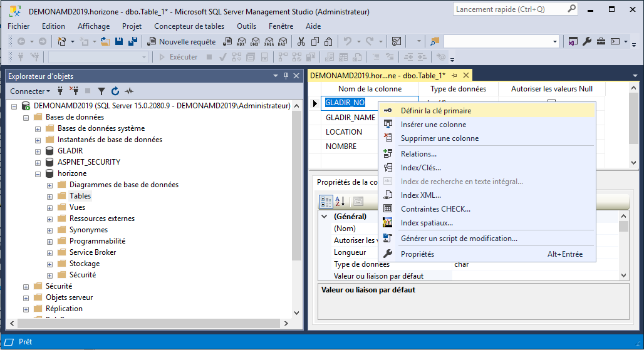Click the Open File folder icon

pos(105,42)
